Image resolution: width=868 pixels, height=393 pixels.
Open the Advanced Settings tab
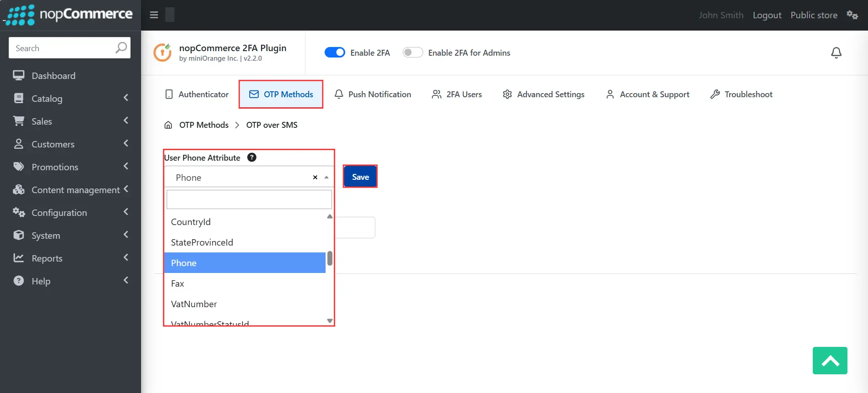click(543, 94)
